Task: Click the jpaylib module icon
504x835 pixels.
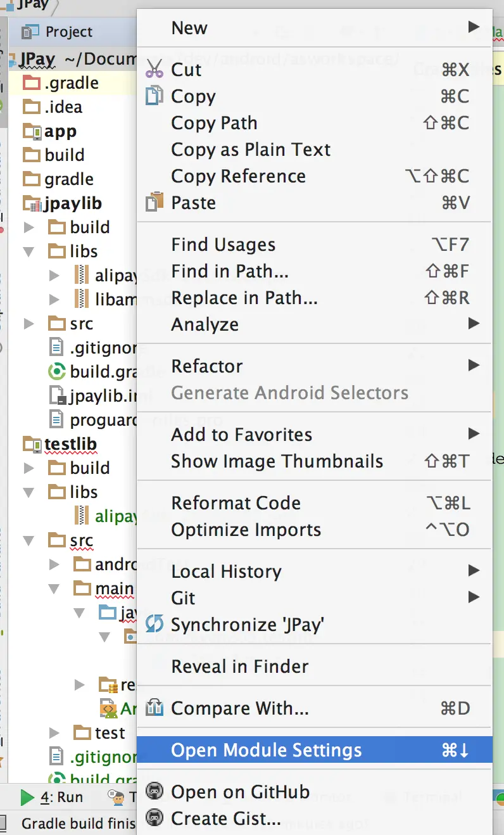Action: (32, 203)
